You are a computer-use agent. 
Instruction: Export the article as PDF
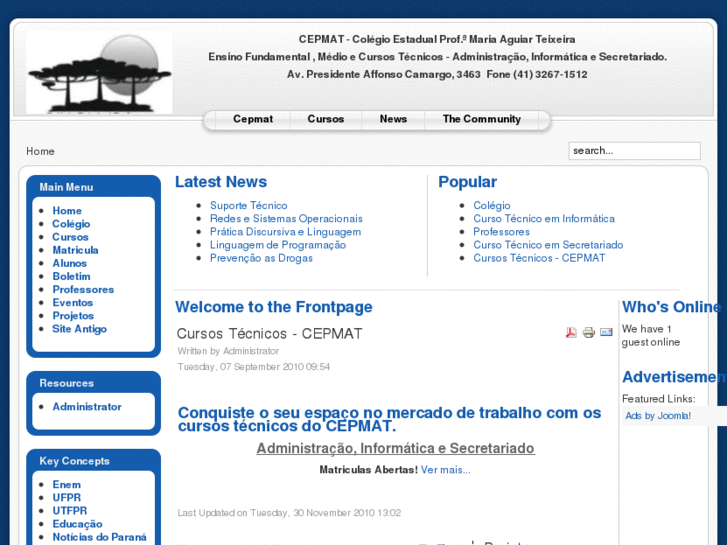(x=571, y=333)
